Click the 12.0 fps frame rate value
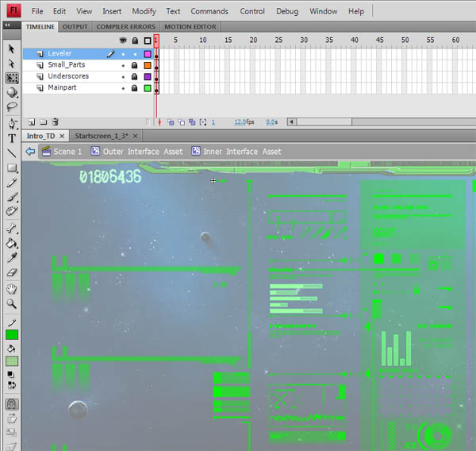 [240, 122]
